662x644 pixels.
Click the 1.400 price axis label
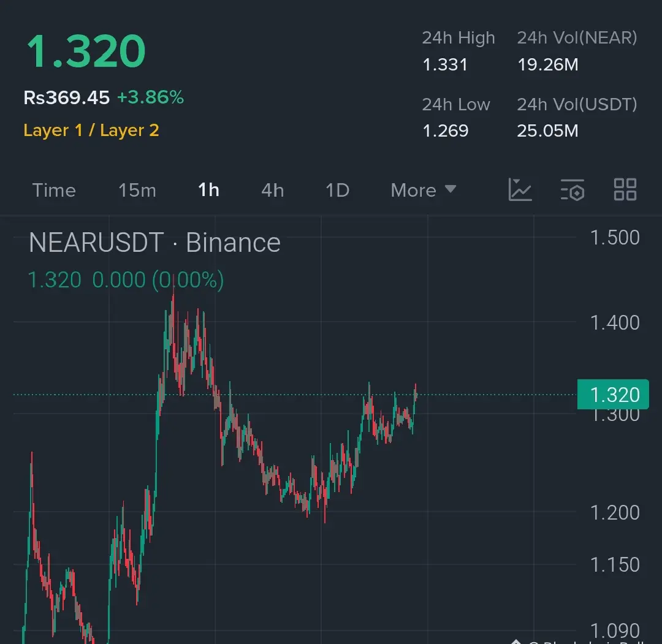pyautogui.click(x=615, y=323)
